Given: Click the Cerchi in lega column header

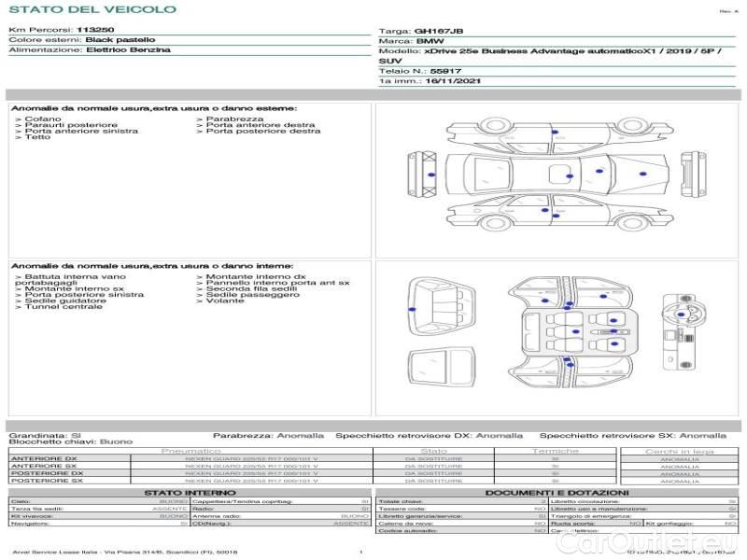Looking at the screenshot, I should [679, 451].
